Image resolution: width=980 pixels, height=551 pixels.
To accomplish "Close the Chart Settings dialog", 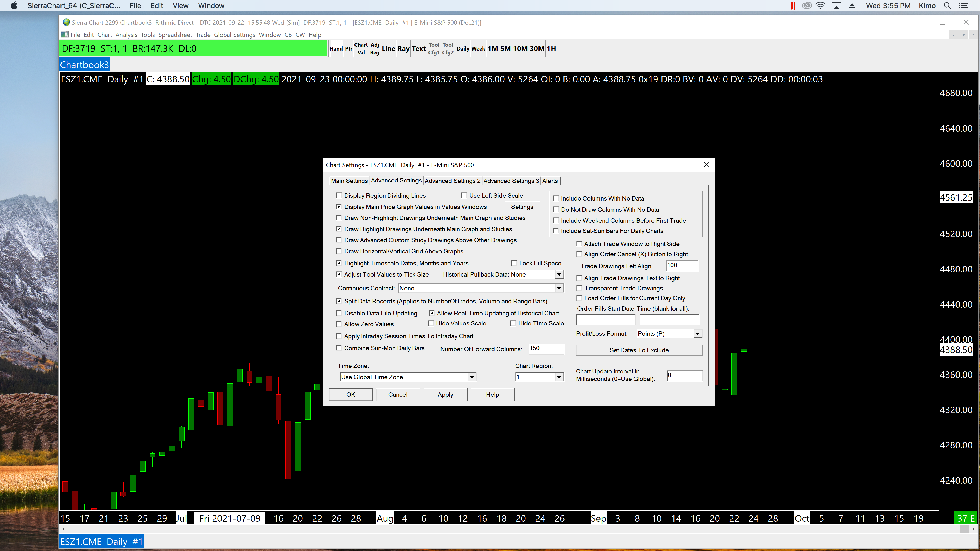I will click(x=706, y=165).
